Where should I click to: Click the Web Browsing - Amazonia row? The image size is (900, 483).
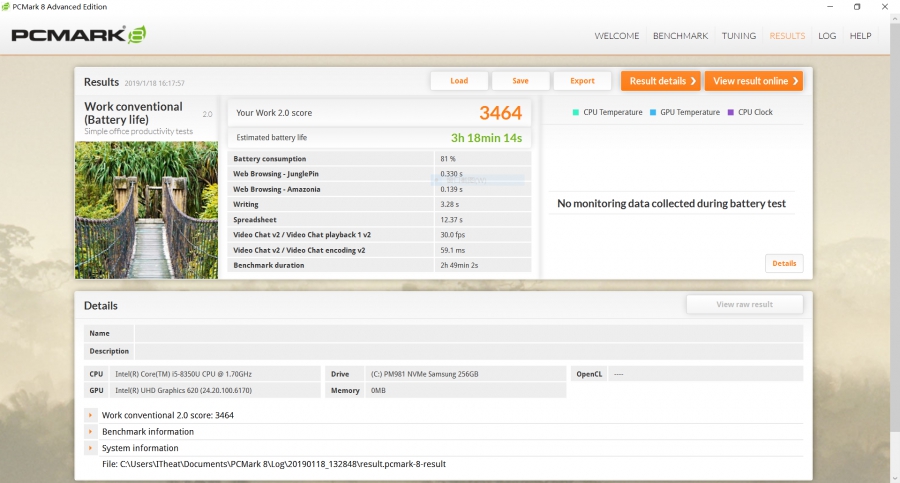tap(379, 189)
